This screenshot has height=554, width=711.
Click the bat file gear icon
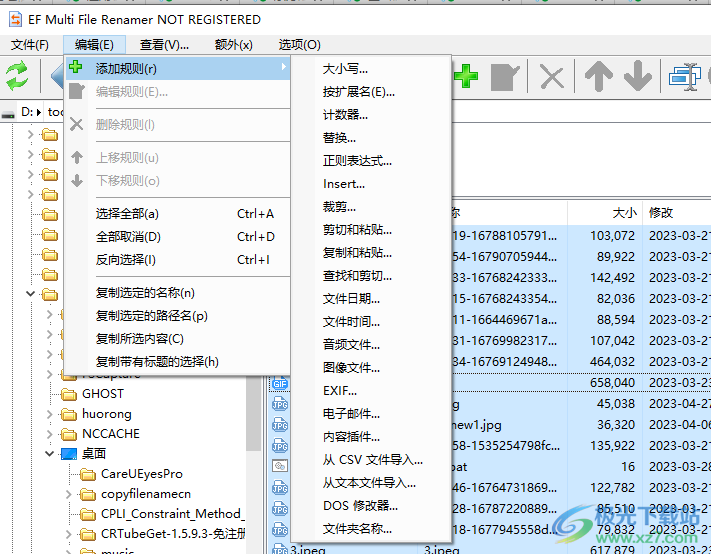(x=280, y=466)
